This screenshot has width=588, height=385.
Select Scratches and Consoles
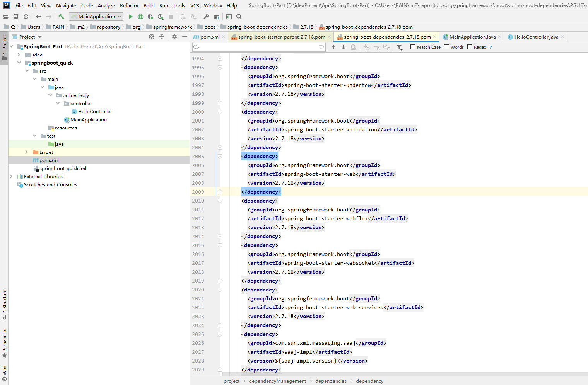(x=50, y=184)
